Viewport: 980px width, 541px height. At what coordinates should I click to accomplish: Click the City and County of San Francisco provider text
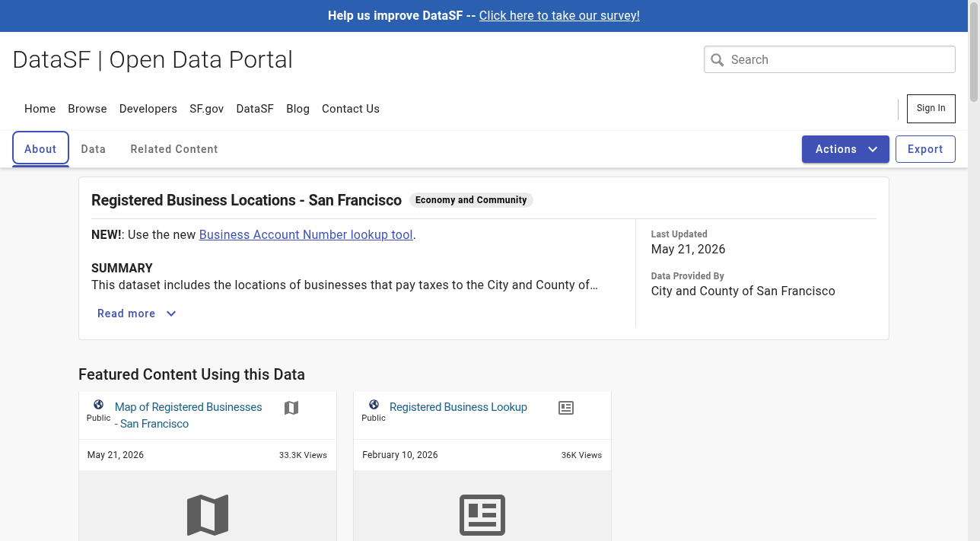pos(743,291)
